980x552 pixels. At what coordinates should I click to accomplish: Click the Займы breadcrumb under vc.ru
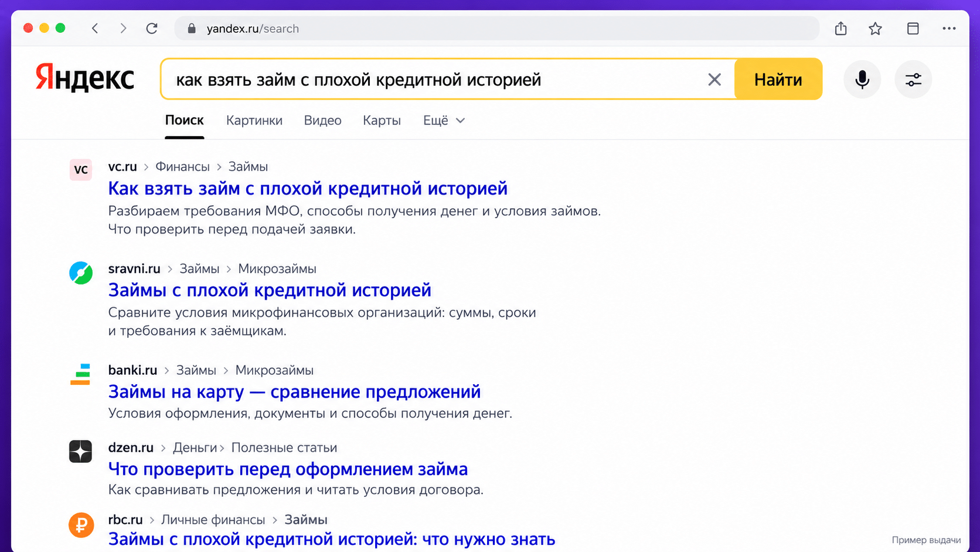248,167
